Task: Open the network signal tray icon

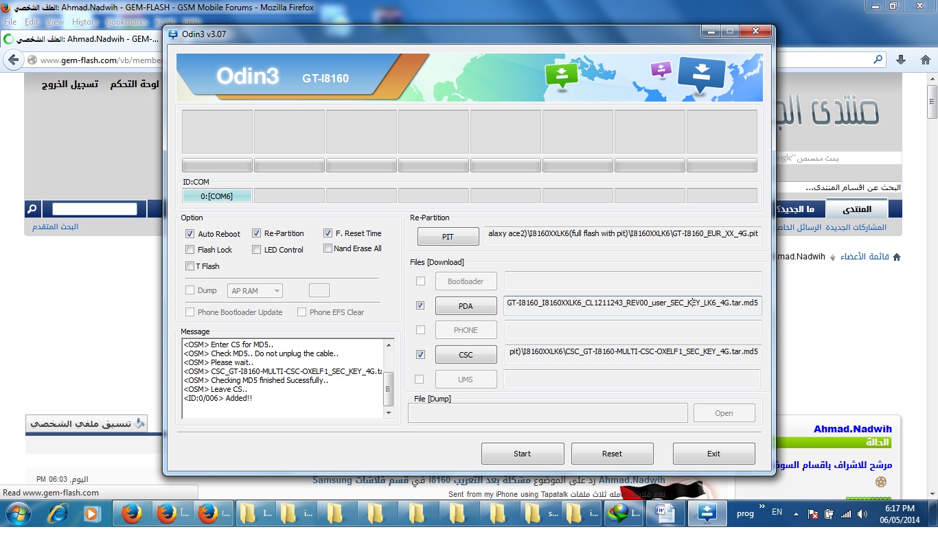Action: pyautogui.click(x=845, y=513)
